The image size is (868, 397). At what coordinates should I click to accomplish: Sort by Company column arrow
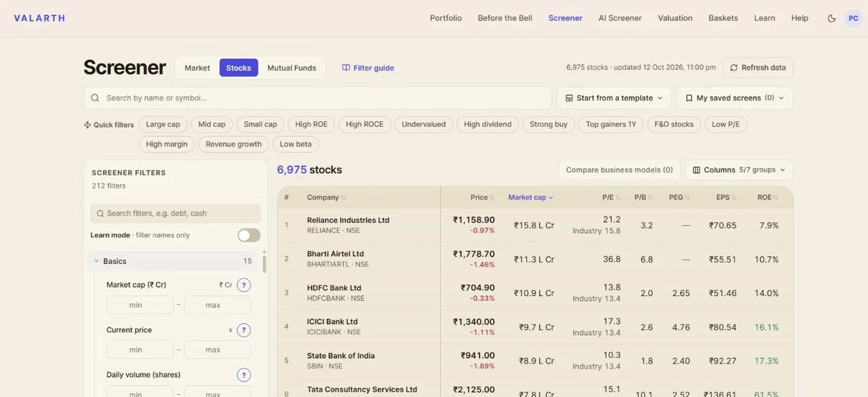pyautogui.click(x=343, y=198)
